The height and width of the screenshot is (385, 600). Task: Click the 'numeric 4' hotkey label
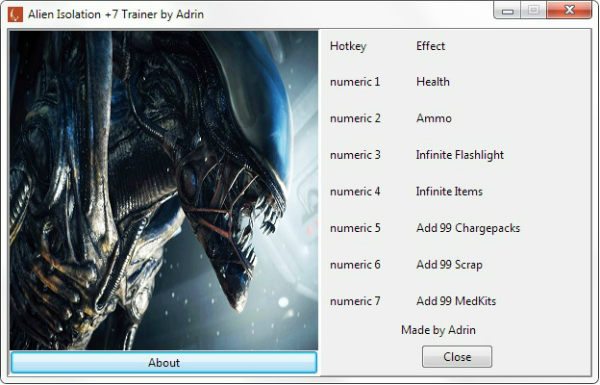(355, 191)
